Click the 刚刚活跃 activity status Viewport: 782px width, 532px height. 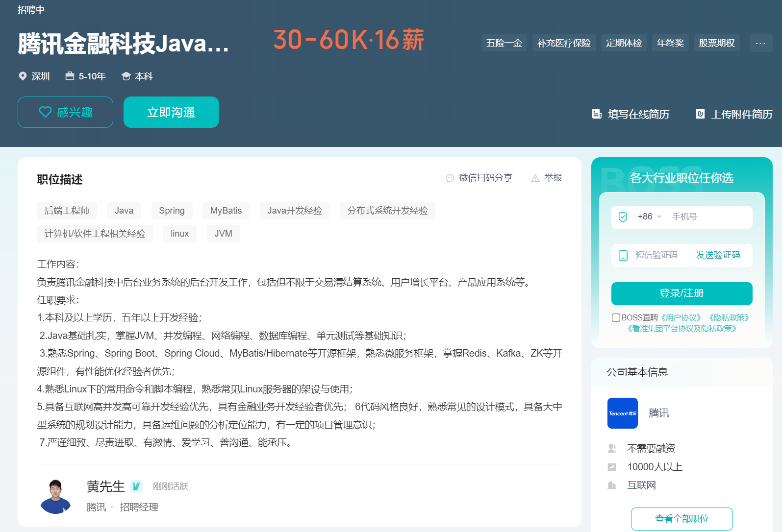(171, 486)
